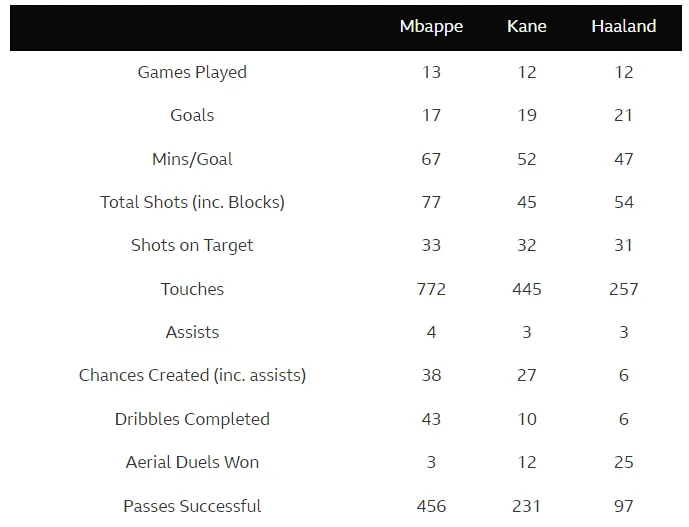Select the Touches row label
This screenshot has width=689, height=527.
click(192, 289)
